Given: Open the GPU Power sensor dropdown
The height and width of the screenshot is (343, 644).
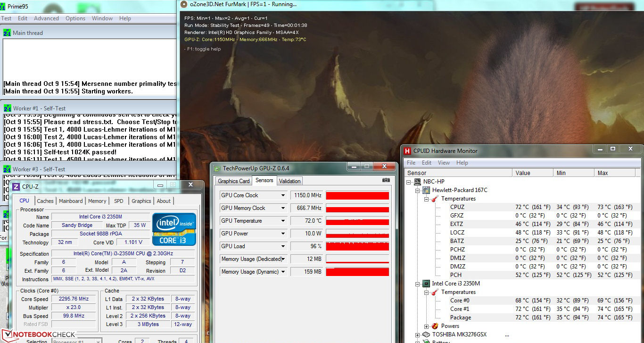Looking at the screenshot, I should pyautogui.click(x=283, y=234).
